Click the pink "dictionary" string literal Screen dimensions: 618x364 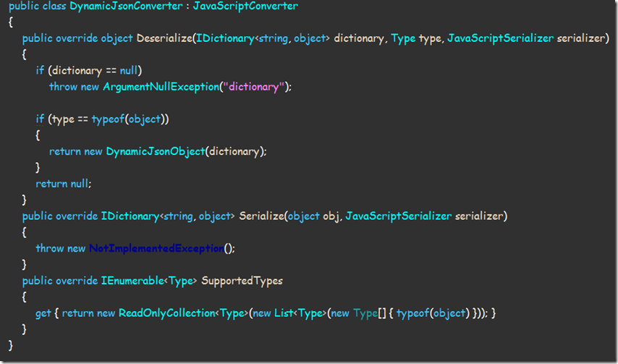pos(253,87)
